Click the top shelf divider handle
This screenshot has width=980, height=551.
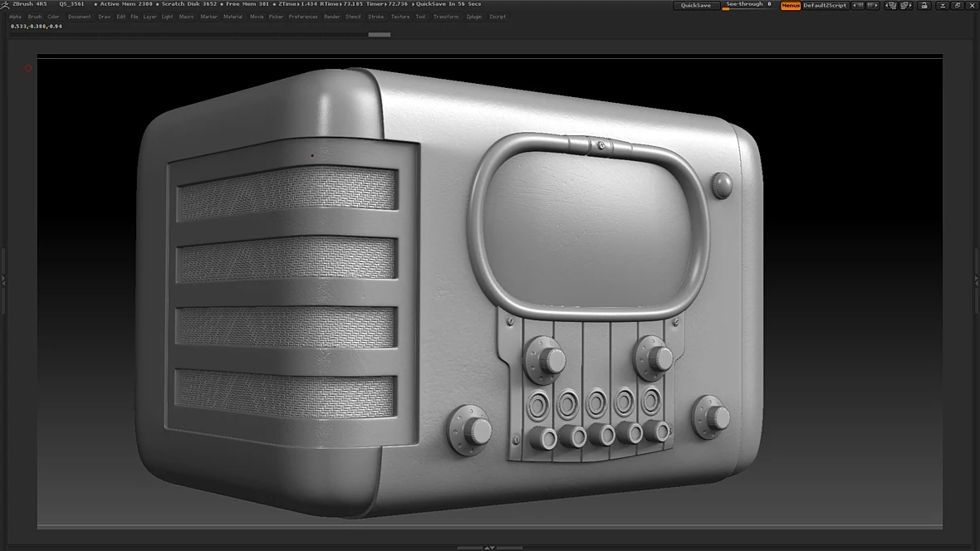tap(380, 34)
